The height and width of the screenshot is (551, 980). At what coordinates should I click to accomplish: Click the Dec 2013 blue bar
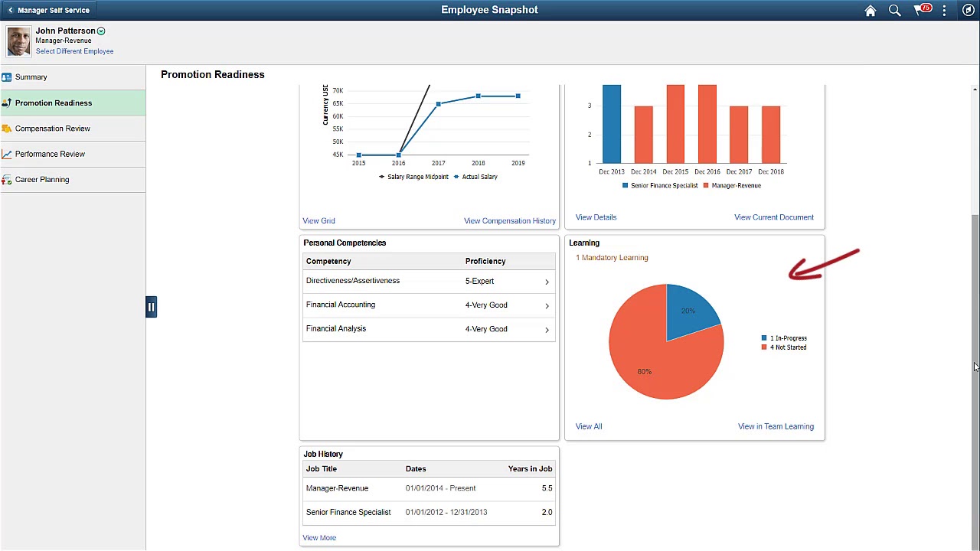612,124
